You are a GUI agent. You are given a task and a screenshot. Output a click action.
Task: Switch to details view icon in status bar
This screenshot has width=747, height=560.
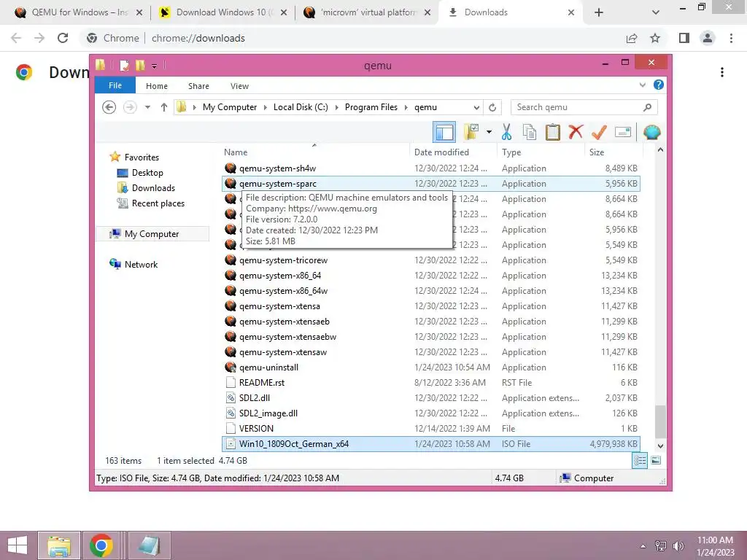[640, 461]
